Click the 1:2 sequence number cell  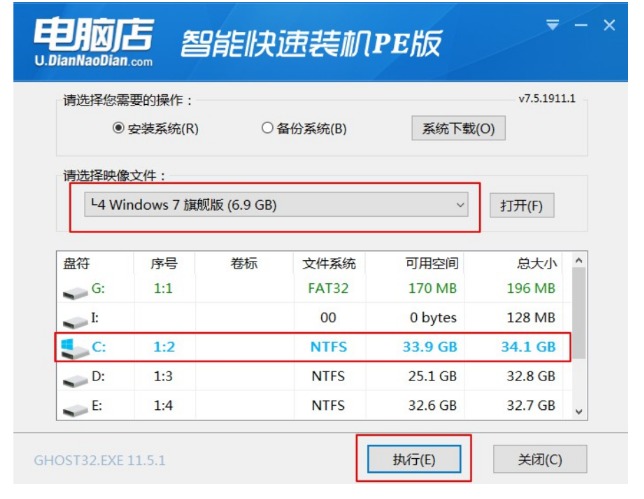(164, 347)
